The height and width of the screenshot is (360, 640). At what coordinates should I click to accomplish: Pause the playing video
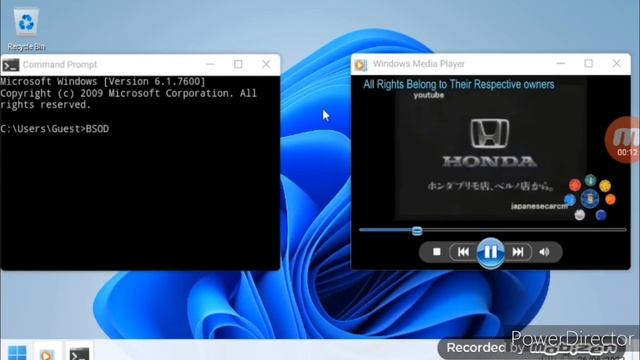click(490, 252)
